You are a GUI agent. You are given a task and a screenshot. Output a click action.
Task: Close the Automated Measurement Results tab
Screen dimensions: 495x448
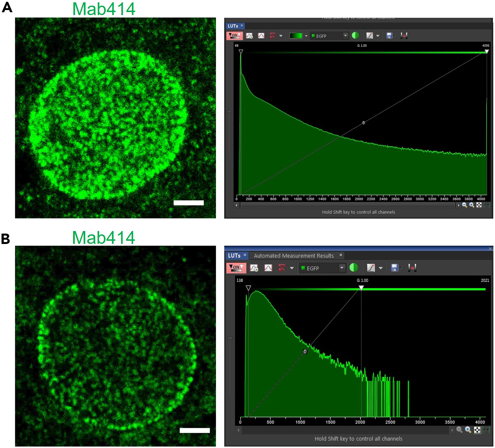pyautogui.click(x=340, y=255)
